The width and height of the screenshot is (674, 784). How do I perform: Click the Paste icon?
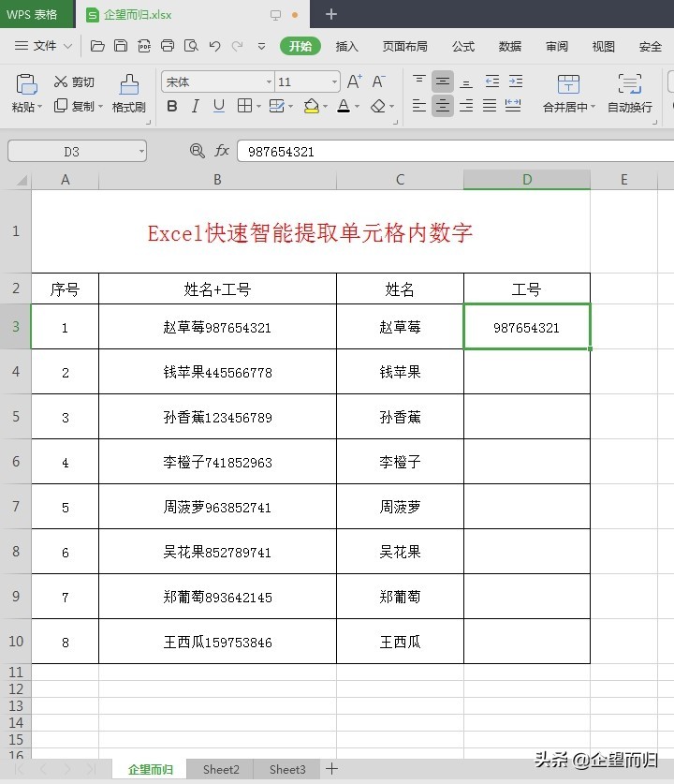(26, 84)
